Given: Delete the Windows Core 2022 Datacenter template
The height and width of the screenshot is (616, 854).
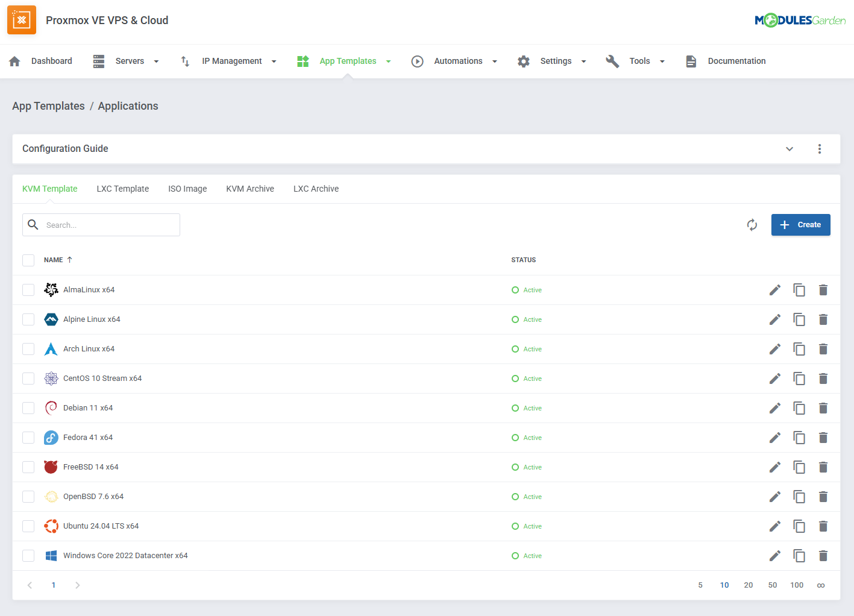Looking at the screenshot, I should tap(823, 556).
